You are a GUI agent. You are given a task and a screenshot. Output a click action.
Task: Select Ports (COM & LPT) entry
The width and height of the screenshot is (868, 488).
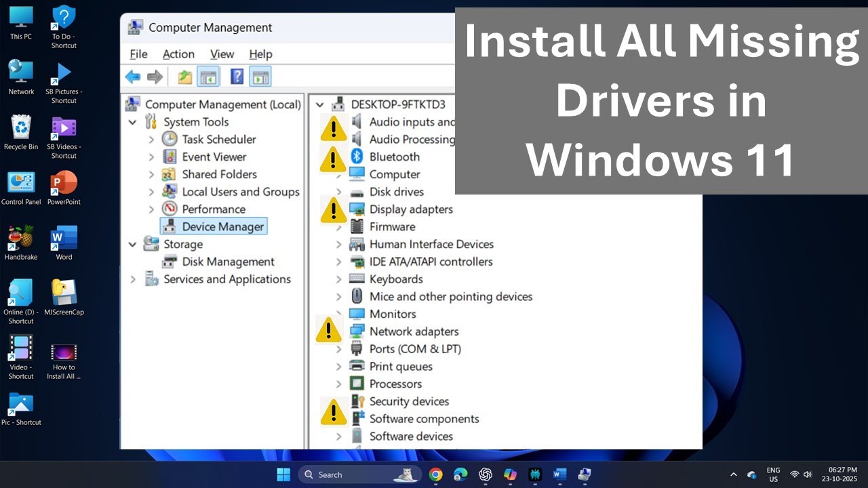point(415,349)
